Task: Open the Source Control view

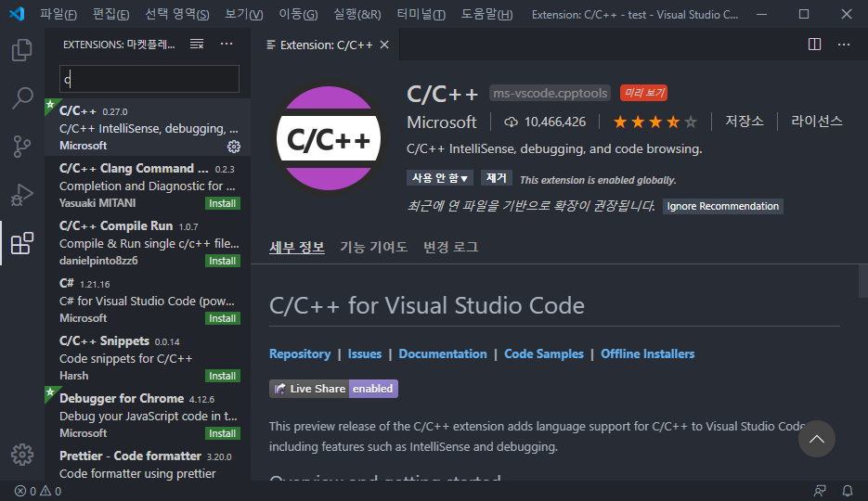Action: pyautogui.click(x=22, y=147)
